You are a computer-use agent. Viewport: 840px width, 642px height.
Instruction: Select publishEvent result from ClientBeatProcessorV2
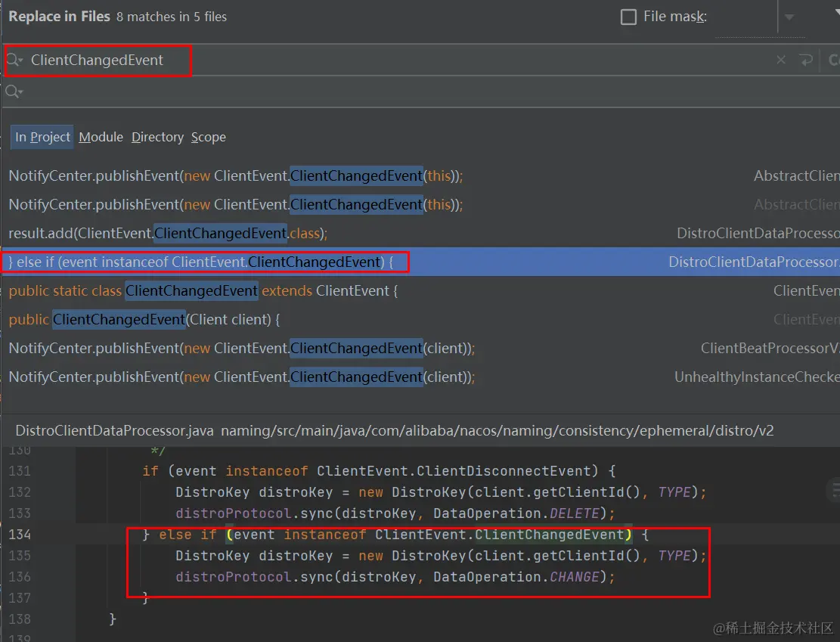pos(421,349)
